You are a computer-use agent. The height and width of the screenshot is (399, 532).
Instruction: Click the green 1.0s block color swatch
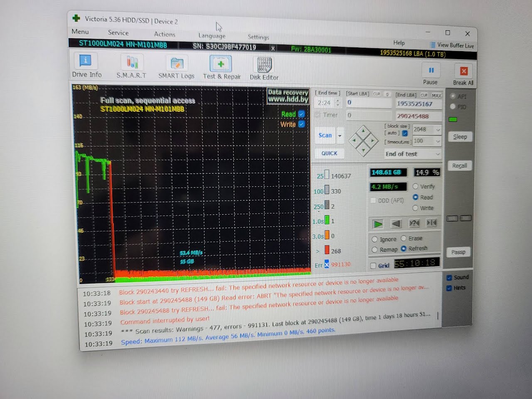pos(327,220)
